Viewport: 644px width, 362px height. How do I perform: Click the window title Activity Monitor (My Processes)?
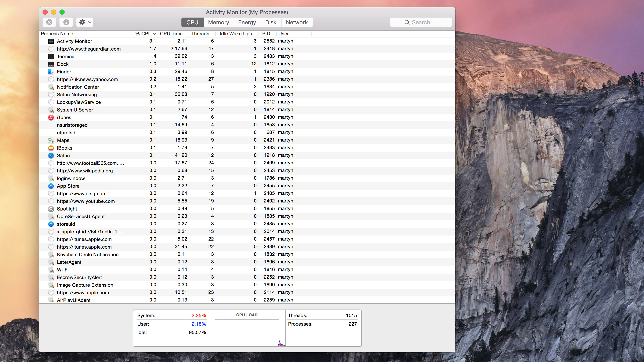point(247,12)
